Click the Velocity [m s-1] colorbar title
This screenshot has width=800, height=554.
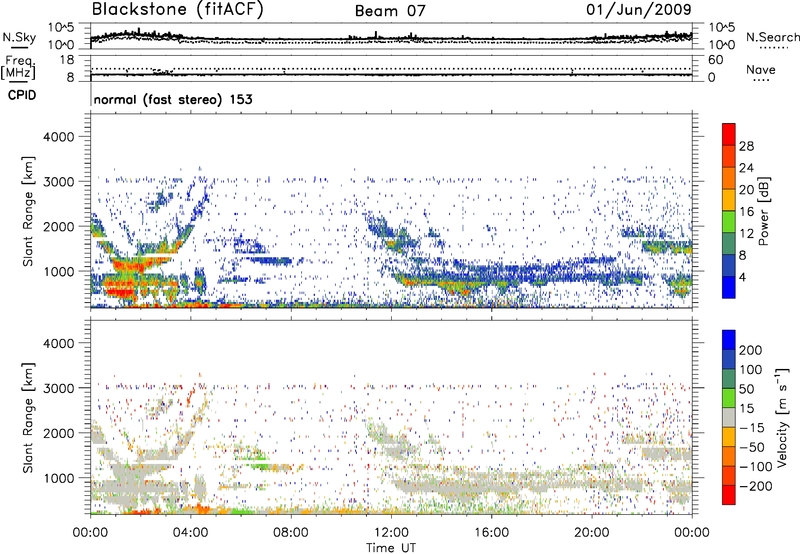pos(783,417)
